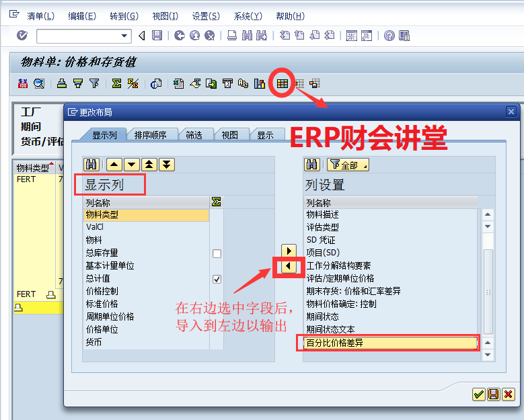Image resolution: width=524 pixels, height=420 pixels.
Task: Move selected field to displayed columns with left arrow
Action: [288, 267]
